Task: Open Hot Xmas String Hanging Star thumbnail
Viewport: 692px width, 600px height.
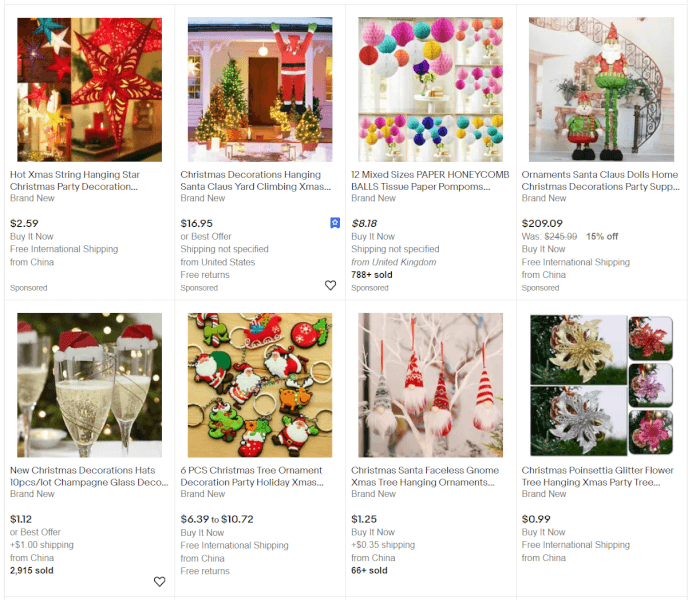Action: [90, 90]
